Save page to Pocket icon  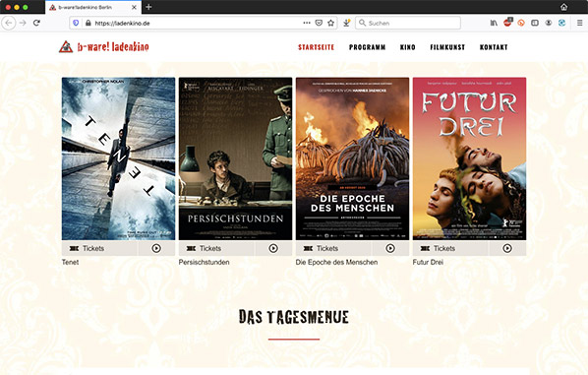coord(319,23)
